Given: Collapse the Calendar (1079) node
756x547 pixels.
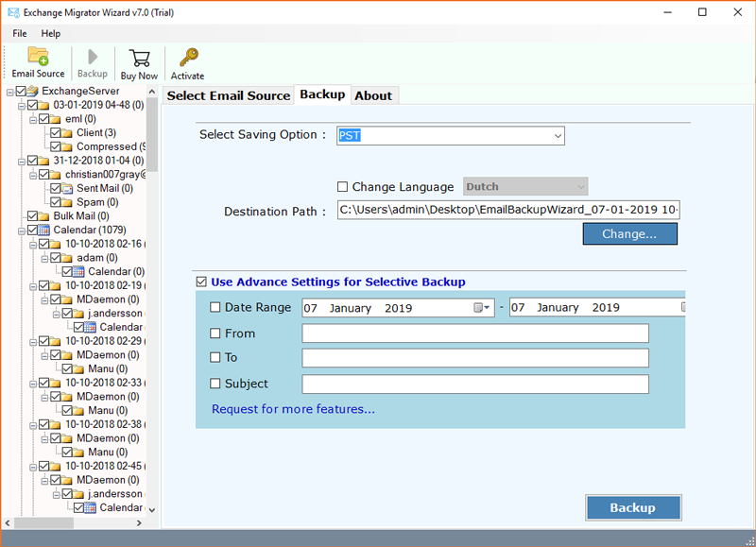Looking at the screenshot, I should click(x=21, y=231).
